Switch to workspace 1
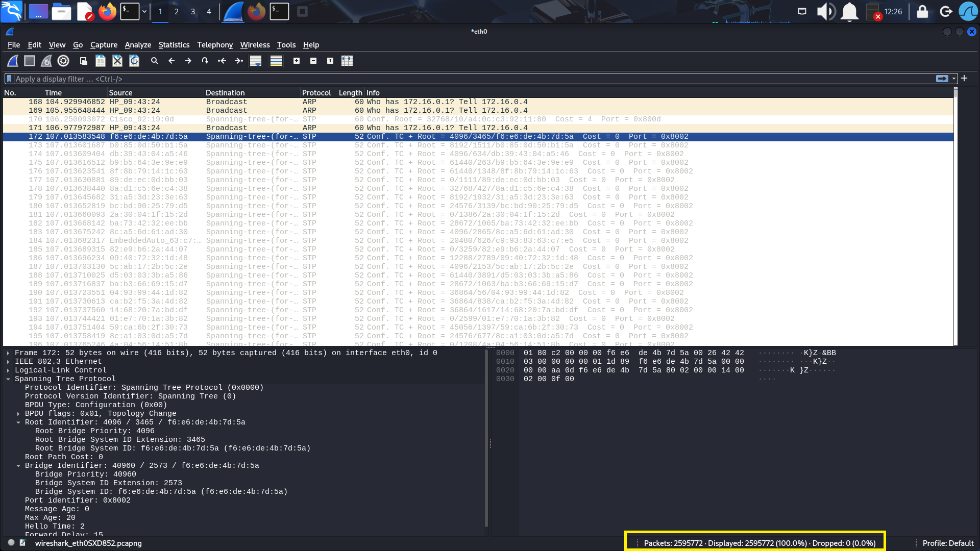 (x=160, y=11)
